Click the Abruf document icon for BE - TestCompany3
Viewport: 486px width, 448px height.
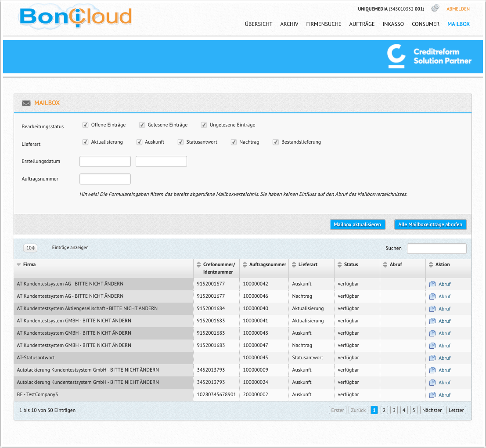(432, 395)
